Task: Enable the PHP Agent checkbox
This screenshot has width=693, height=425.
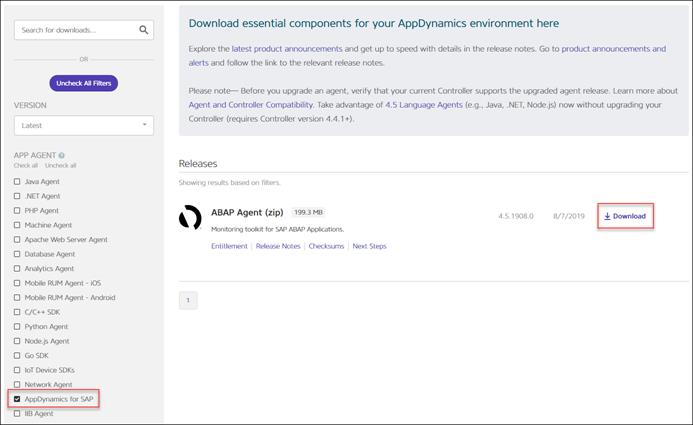Action: (17, 210)
